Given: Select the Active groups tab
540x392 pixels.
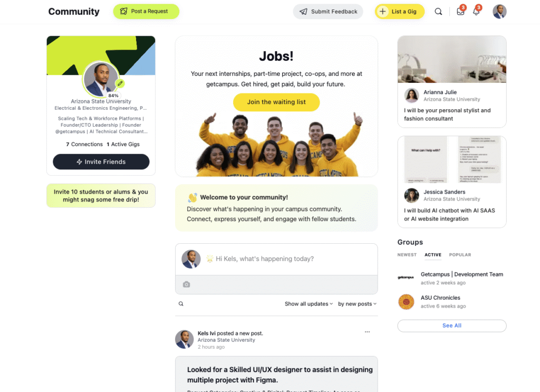Looking at the screenshot, I should (433, 255).
